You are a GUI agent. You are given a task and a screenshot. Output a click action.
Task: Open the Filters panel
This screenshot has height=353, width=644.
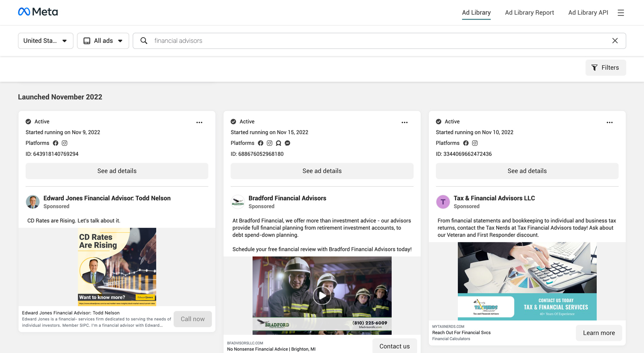pyautogui.click(x=605, y=67)
